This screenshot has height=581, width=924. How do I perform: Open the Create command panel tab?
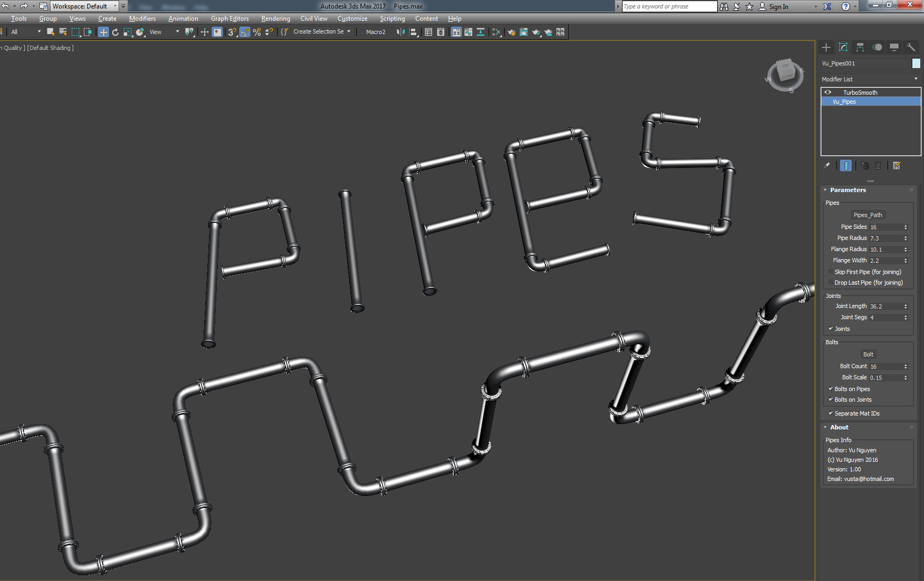point(826,47)
